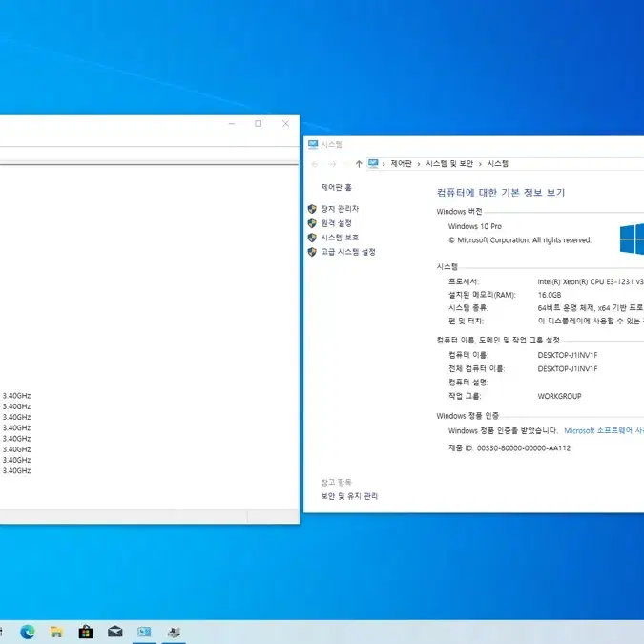Open the Mail app on the taskbar
The height and width of the screenshot is (644, 644).
(115, 632)
